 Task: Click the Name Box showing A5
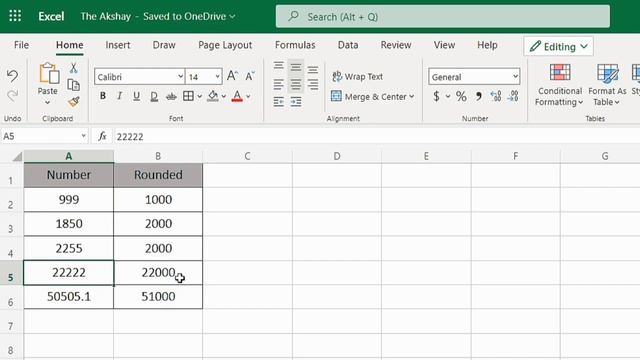click(45, 136)
